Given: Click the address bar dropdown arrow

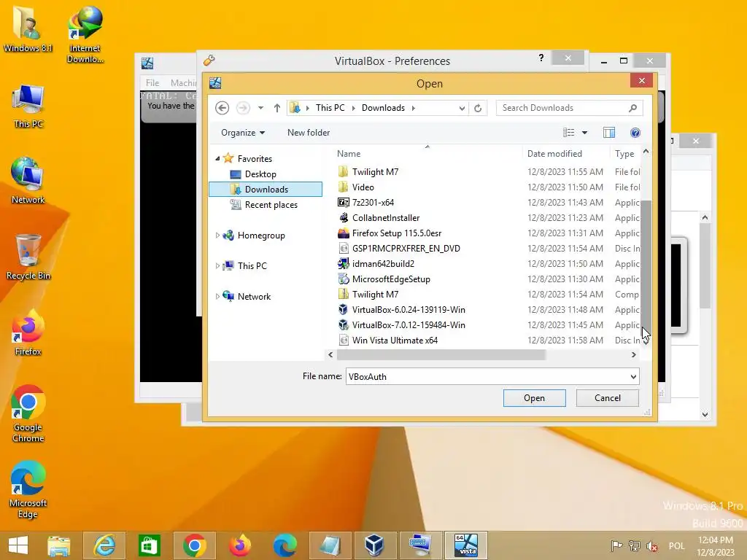Looking at the screenshot, I should [x=462, y=108].
